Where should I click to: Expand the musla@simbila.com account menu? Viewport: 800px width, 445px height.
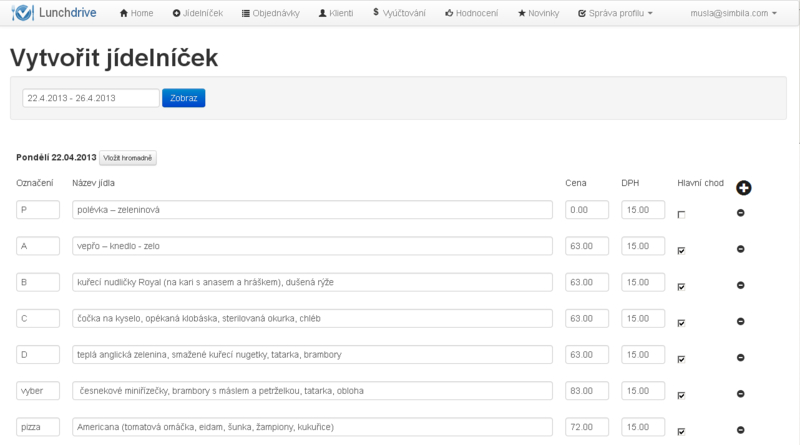point(734,14)
